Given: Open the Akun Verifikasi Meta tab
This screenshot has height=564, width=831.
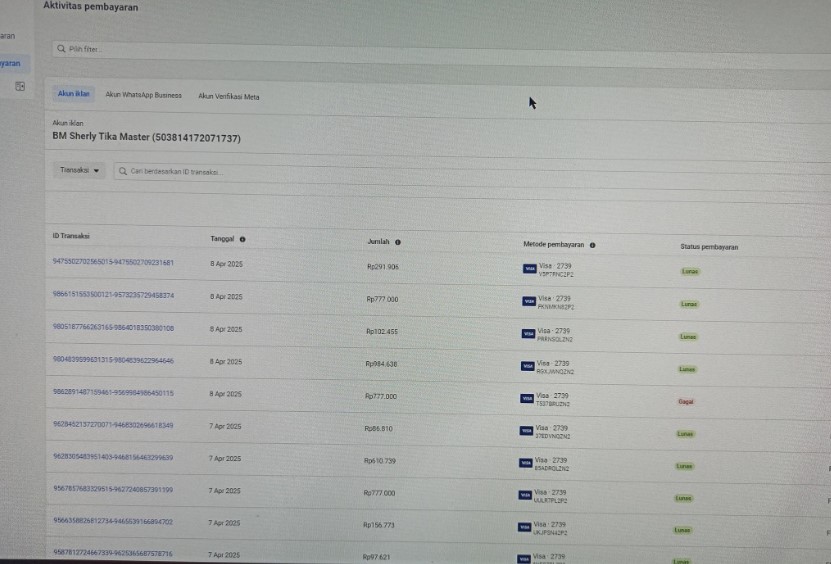Looking at the screenshot, I should point(228,96).
